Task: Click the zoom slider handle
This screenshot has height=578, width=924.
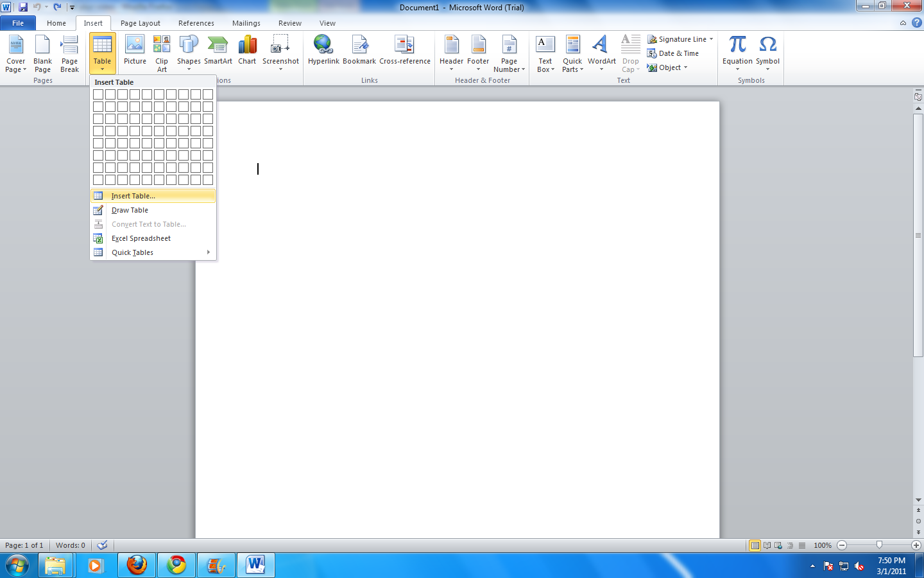Action: (x=879, y=545)
